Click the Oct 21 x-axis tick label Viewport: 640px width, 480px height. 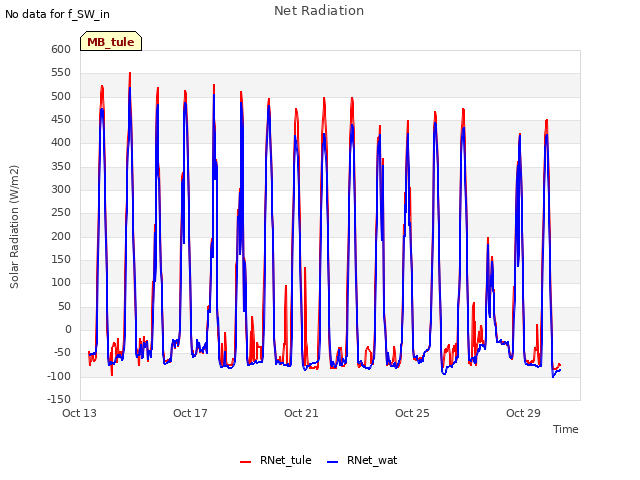coord(301,413)
